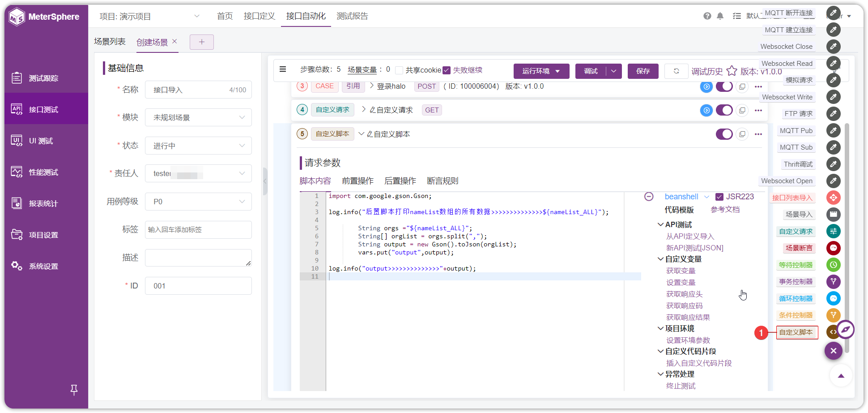This screenshot has width=868, height=413.
Task: Insert the 获取变量 code template
Action: coord(681,271)
